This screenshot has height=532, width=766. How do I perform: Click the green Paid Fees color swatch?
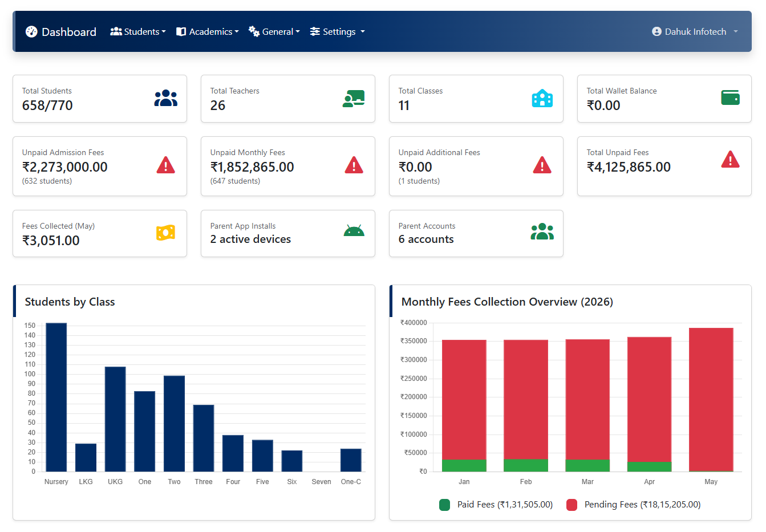445,505
